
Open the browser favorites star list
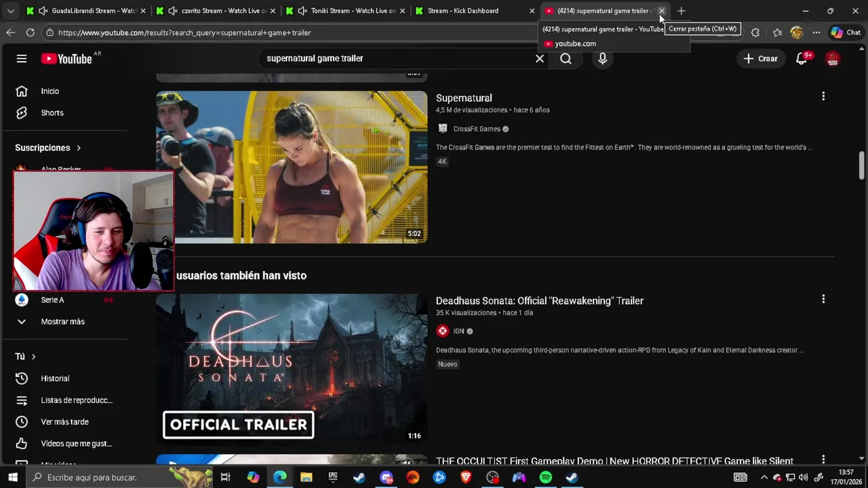click(777, 33)
